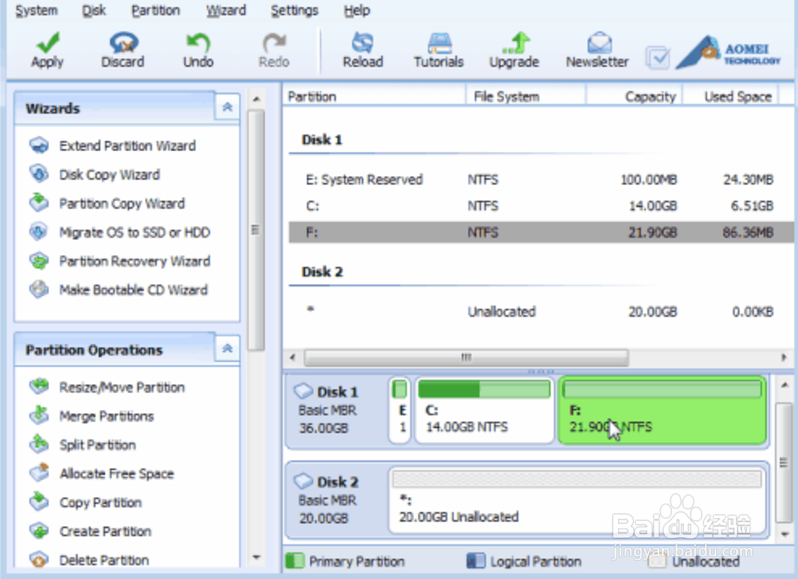This screenshot has height=579, width=798.
Task: Select Disk 2 unallocated space block
Action: click(x=577, y=501)
